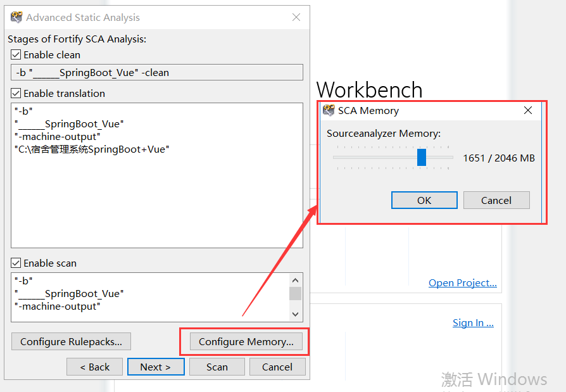
Task: Click the 1651 / 2046 MB memory value
Action: (499, 158)
